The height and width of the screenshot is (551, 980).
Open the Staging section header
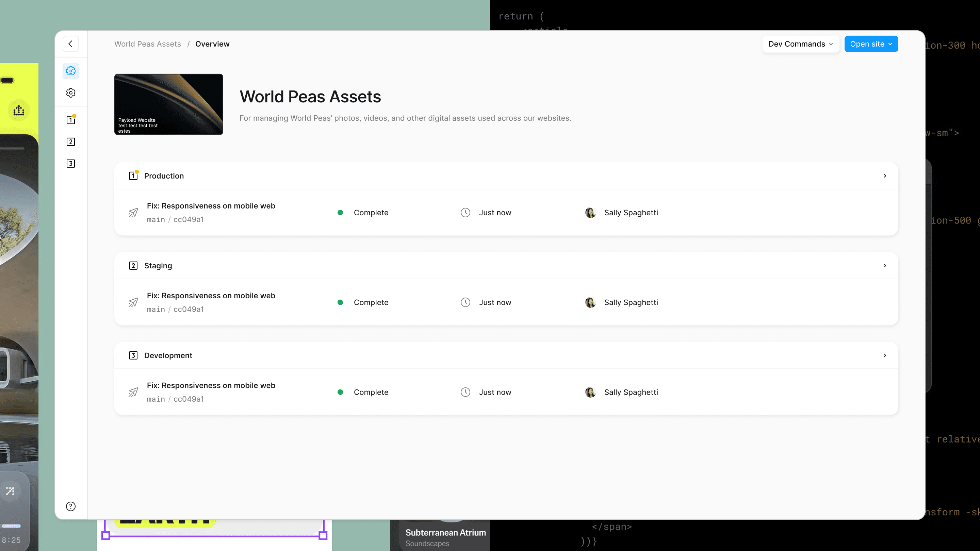(506, 265)
